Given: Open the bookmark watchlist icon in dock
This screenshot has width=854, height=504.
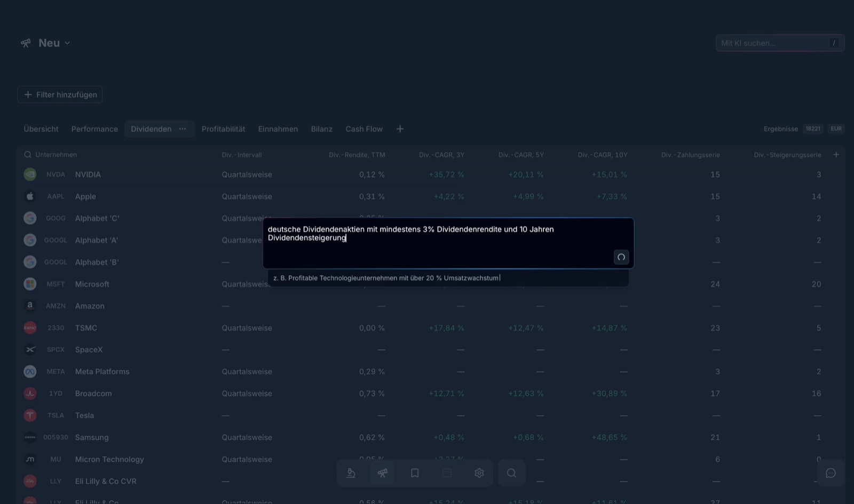Looking at the screenshot, I should click(415, 473).
